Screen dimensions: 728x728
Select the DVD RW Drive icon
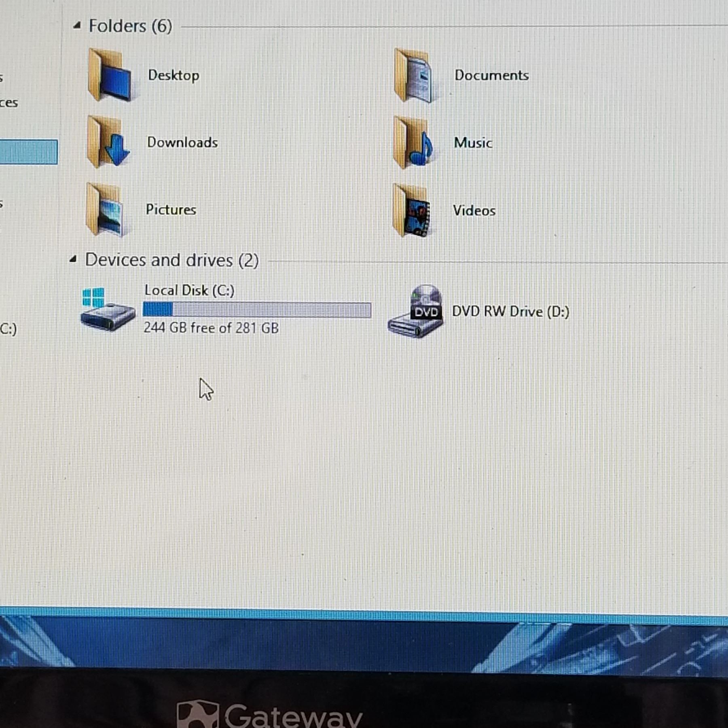pos(416,311)
